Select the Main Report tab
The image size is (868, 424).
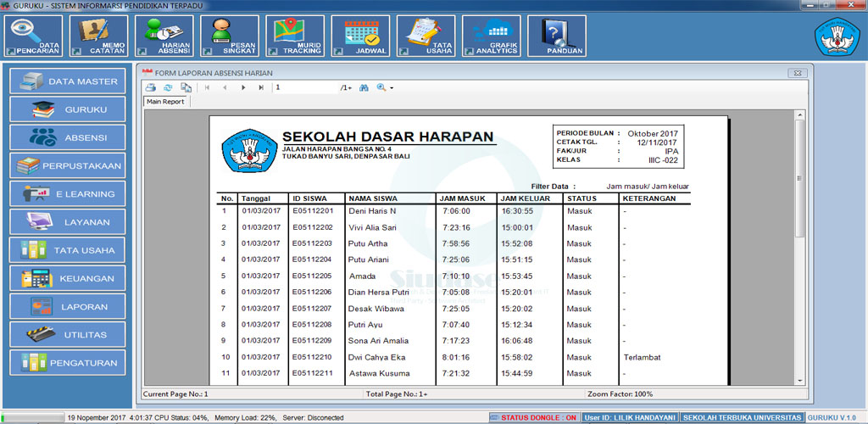click(165, 102)
